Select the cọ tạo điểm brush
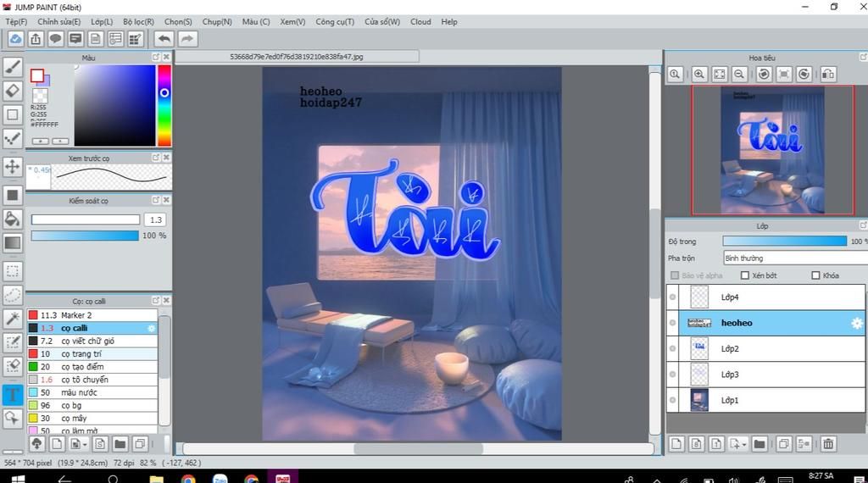Screen dimensions: 868x483 click(92, 367)
